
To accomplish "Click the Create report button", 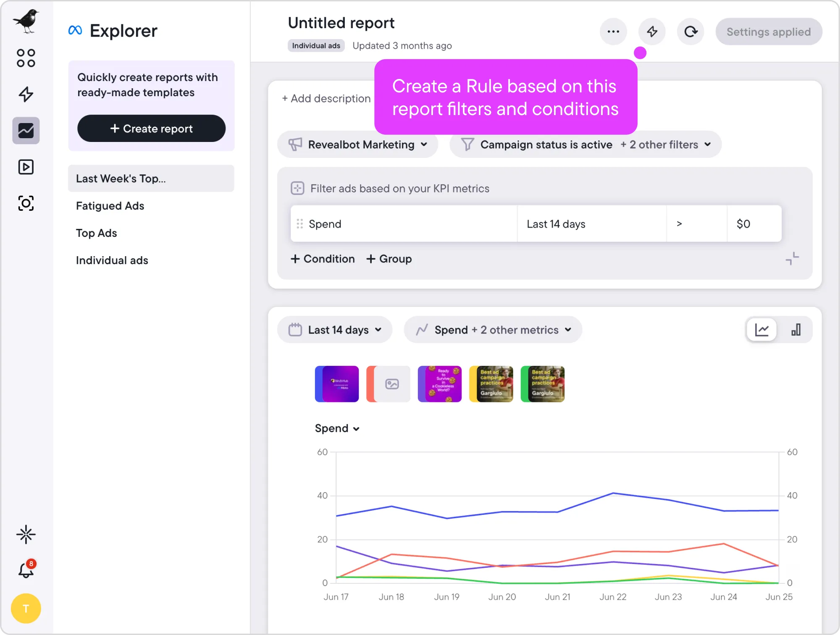I will pyautogui.click(x=151, y=129).
